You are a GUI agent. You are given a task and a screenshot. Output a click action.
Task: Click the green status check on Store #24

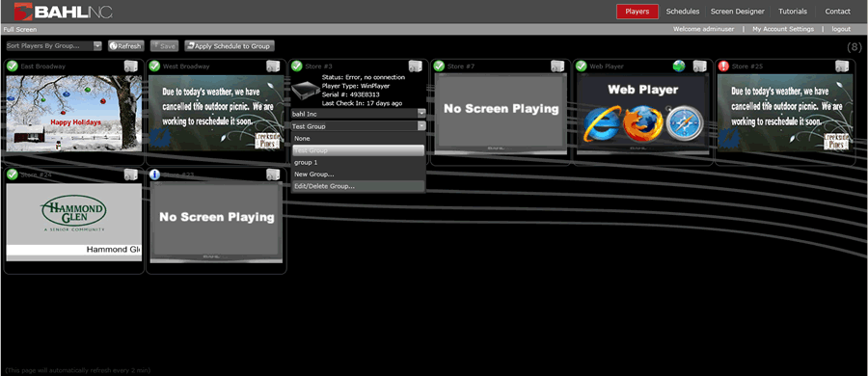pyautogui.click(x=13, y=175)
